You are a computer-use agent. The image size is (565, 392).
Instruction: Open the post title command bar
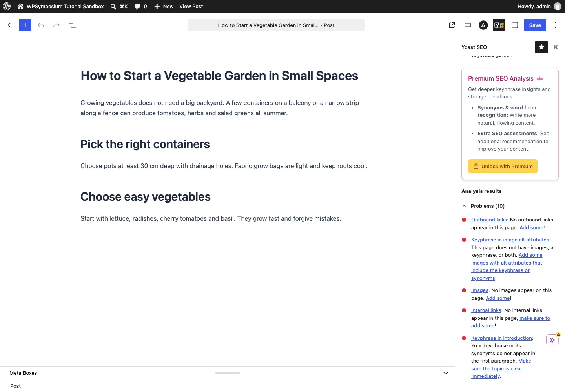(x=276, y=25)
